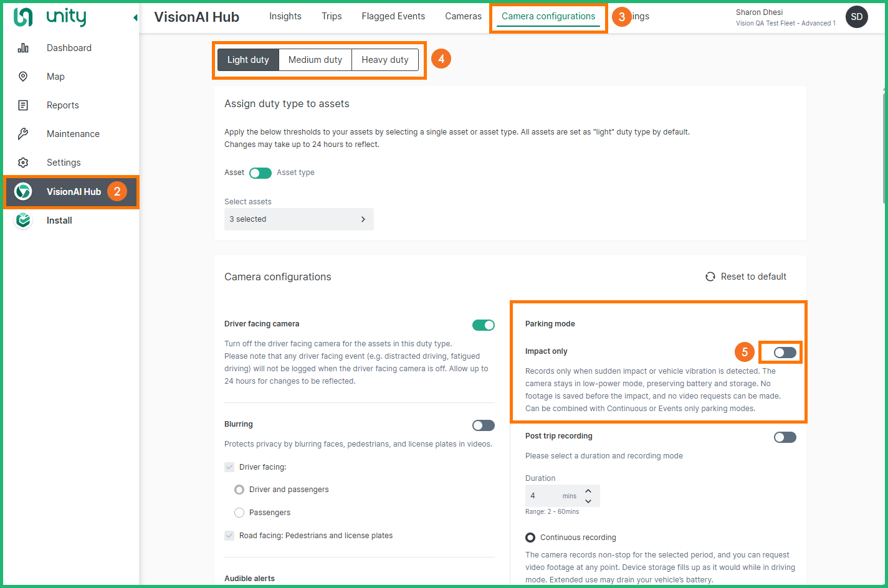The height and width of the screenshot is (588, 888).
Task: Disable the Driver facing camera toggle
Action: (483, 325)
